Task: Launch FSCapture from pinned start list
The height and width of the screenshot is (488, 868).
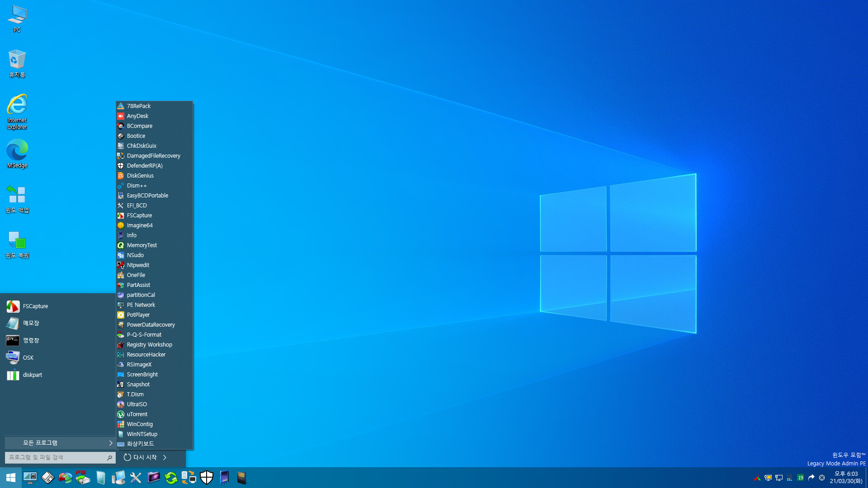Action: [58, 306]
